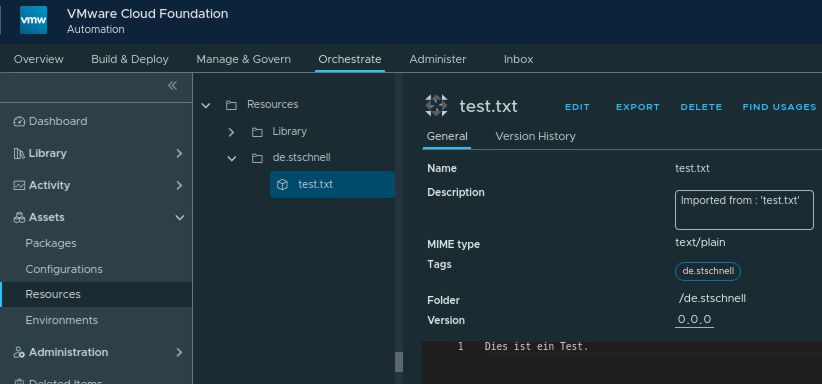Image resolution: width=822 pixels, height=384 pixels.
Task: Click line number 1 in the editor
Action: pyautogui.click(x=460, y=347)
